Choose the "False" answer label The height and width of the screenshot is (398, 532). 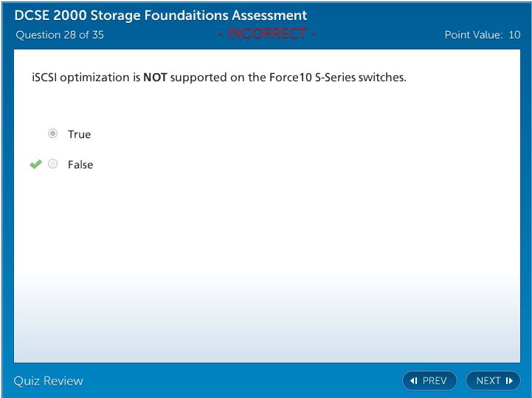pyautogui.click(x=80, y=165)
